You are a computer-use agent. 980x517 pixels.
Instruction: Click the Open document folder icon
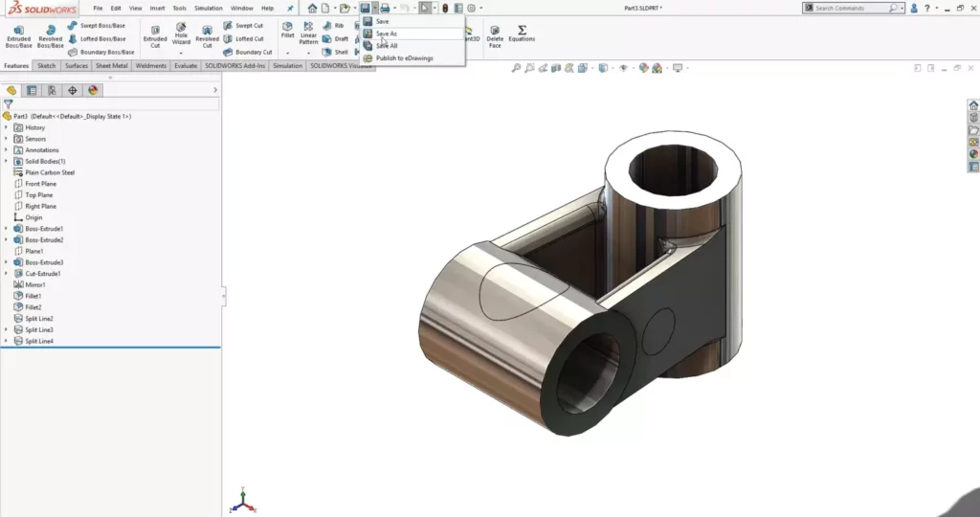point(345,8)
